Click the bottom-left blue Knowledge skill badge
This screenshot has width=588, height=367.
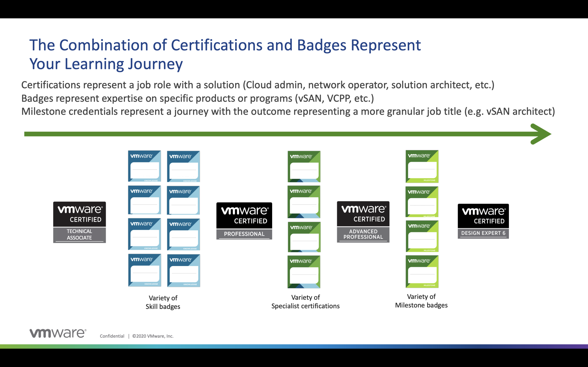click(x=144, y=270)
